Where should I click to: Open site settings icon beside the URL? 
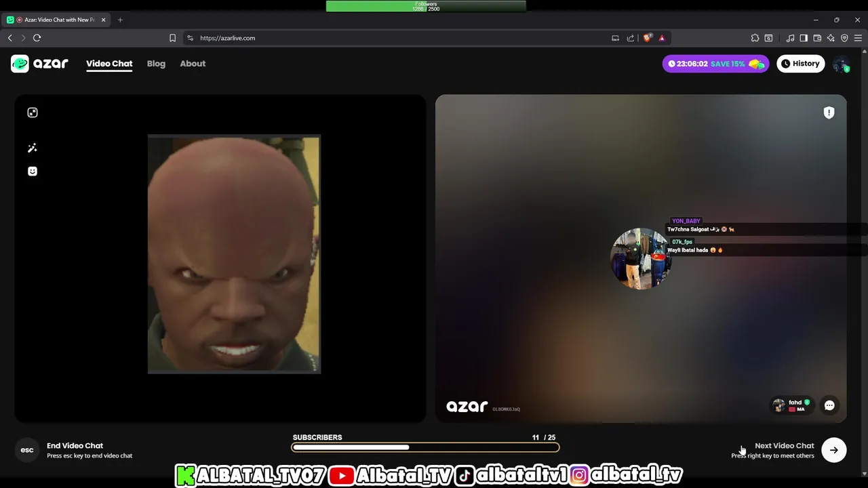pos(190,38)
